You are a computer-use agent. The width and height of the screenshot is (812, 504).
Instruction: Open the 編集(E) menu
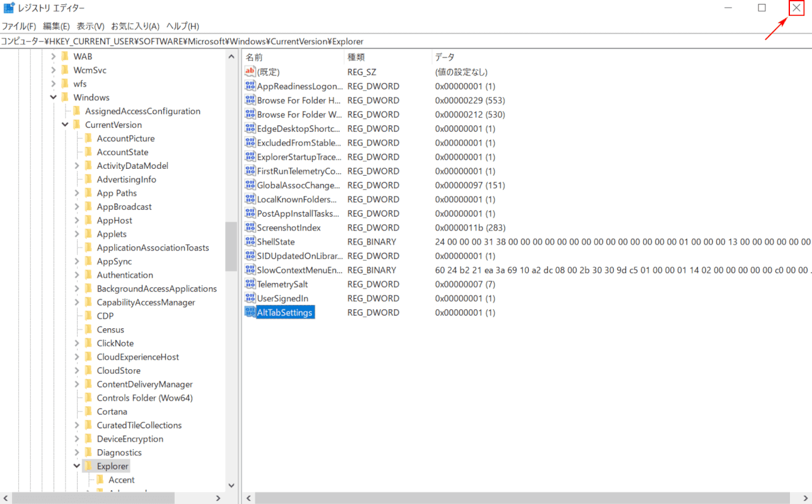56,26
